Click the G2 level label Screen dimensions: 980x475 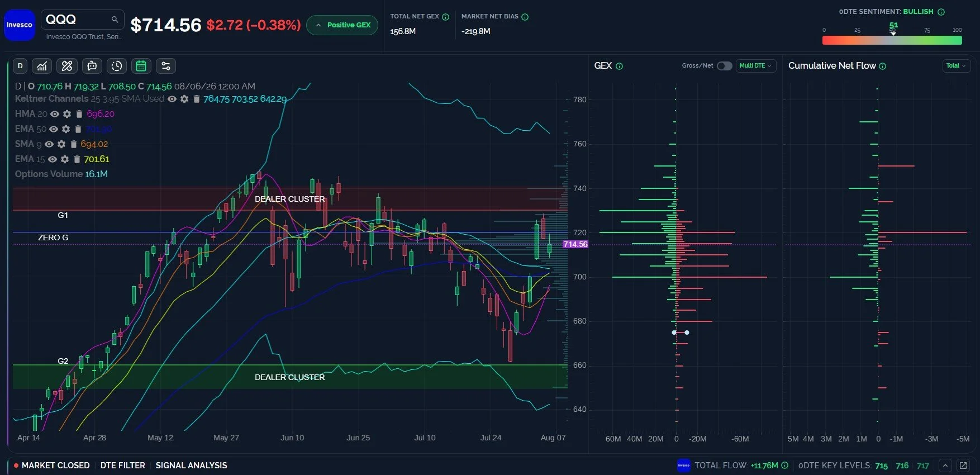click(63, 361)
